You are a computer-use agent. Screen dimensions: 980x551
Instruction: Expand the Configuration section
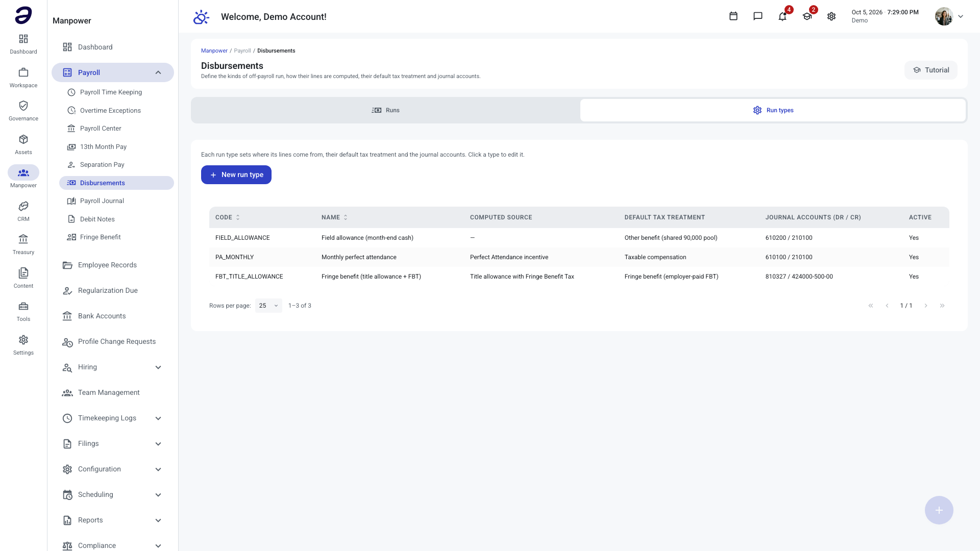158,469
